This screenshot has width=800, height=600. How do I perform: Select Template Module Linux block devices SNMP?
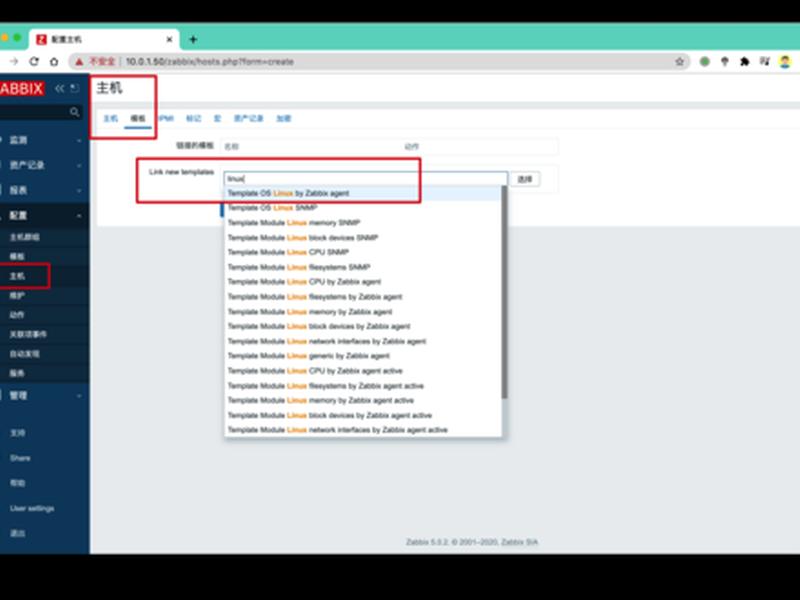(362, 237)
